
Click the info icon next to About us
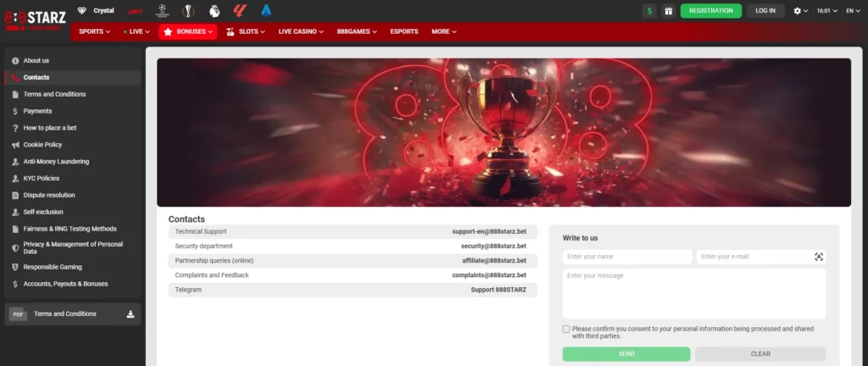15,61
